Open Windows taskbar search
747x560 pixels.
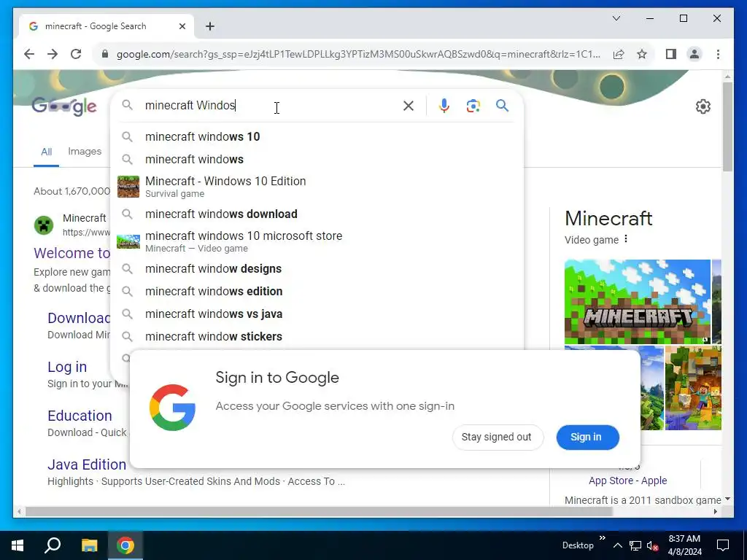53,545
